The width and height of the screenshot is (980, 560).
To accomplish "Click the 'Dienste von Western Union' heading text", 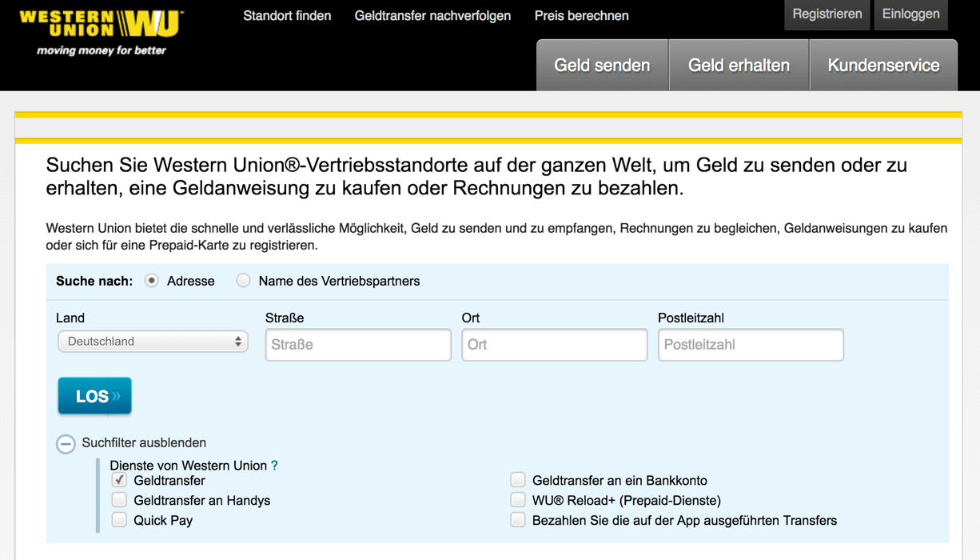I will [x=189, y=466].
